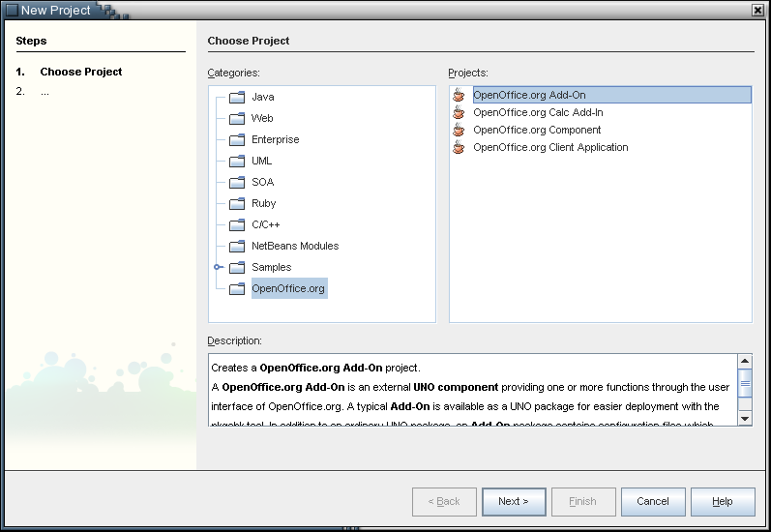Click the Back button
Screen dimensions: 771x532
pyautogui.click(x=444, y=501)
